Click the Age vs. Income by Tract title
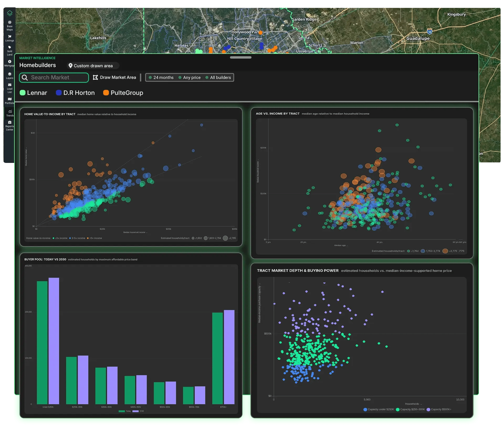 [278, 114]
